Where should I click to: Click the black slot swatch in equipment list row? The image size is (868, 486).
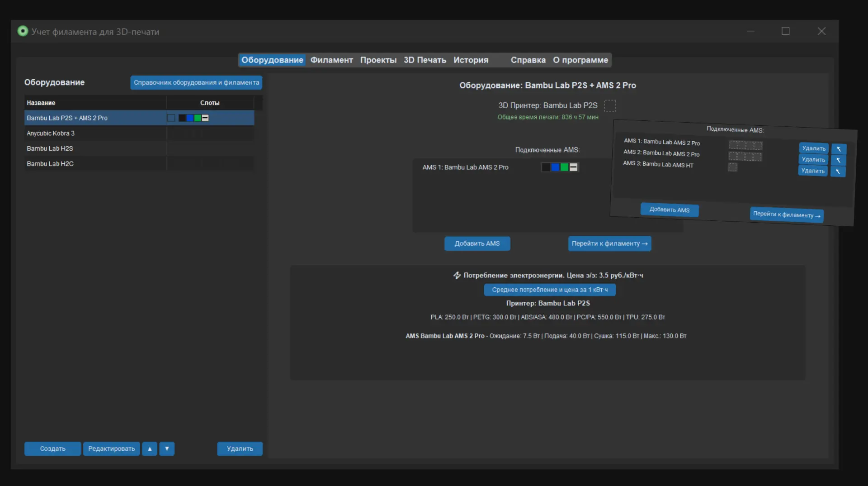tap(182, 118)
